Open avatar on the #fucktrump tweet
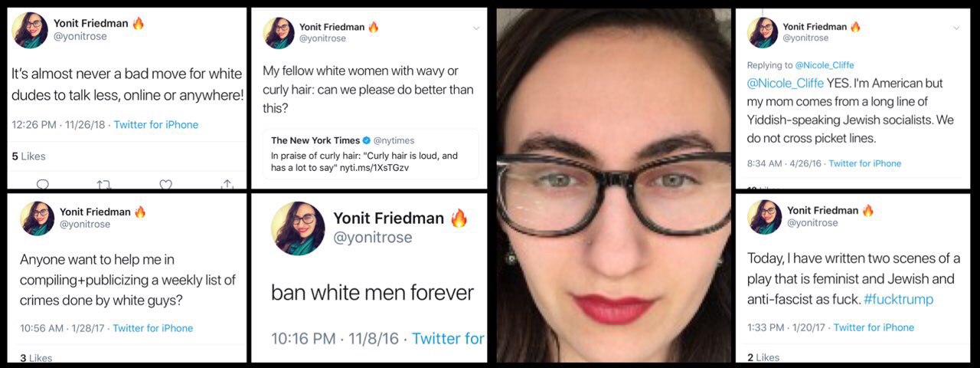 [764, 216]
